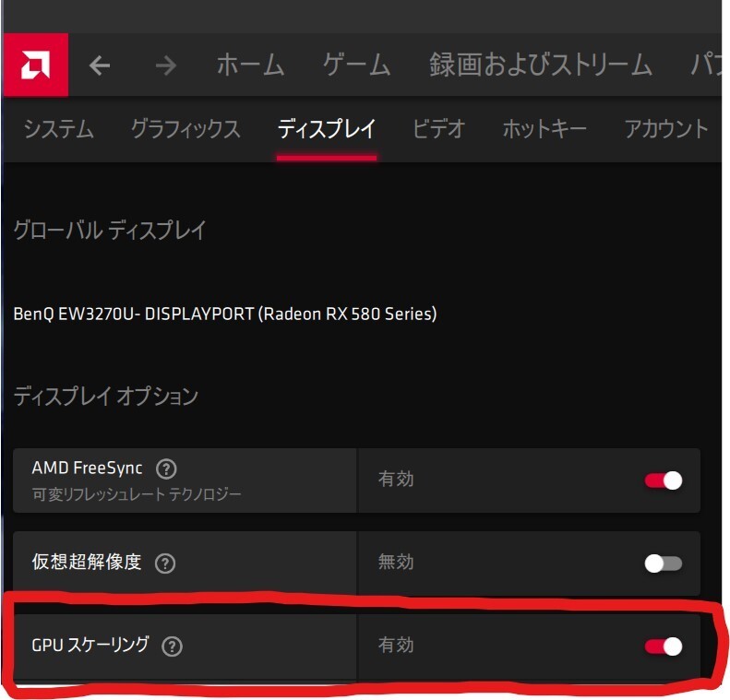Image resolution: width=730 pixels, height=700 pixels.
Task: Click the AMD logo icon
Action: pyautogui.click(x=36, y=65)
